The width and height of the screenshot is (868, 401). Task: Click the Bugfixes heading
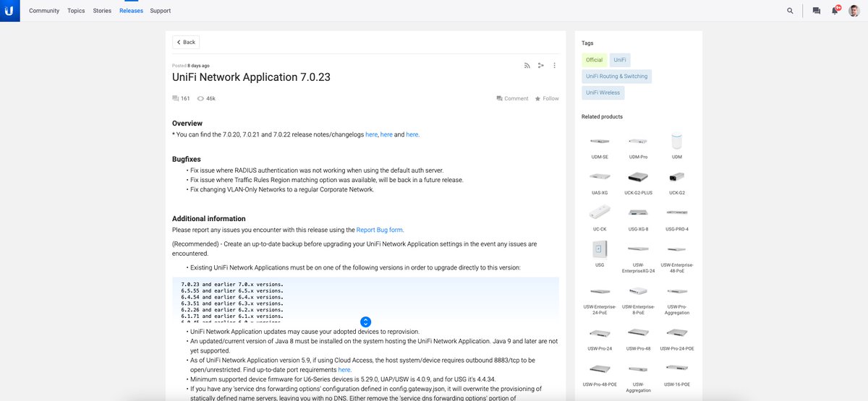186,159
